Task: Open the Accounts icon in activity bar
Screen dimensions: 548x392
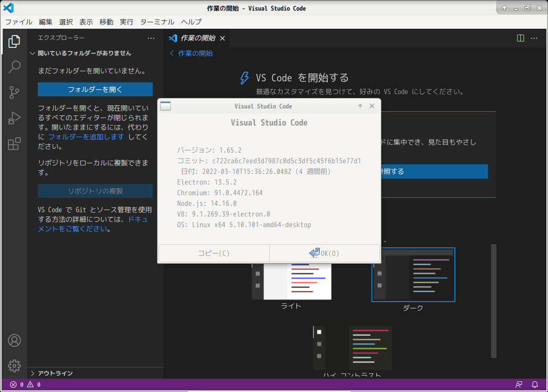Action: point(14,340)
